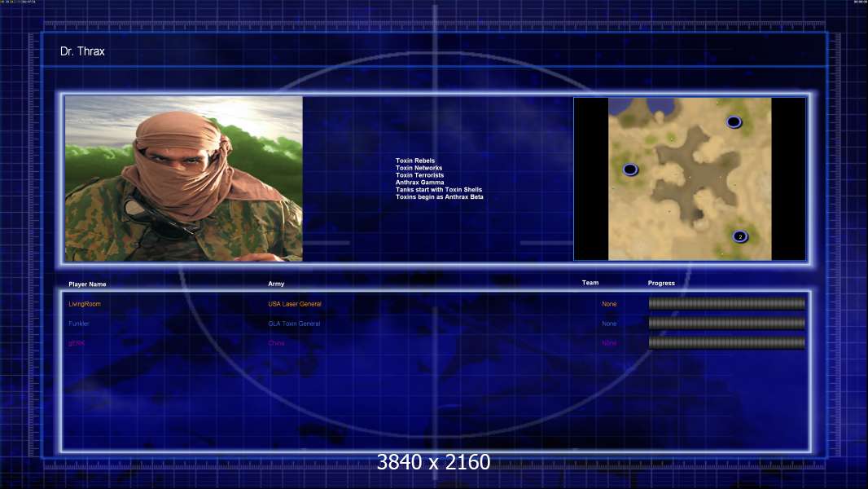Select the start position marker numbered 2

tap(740, 237)
